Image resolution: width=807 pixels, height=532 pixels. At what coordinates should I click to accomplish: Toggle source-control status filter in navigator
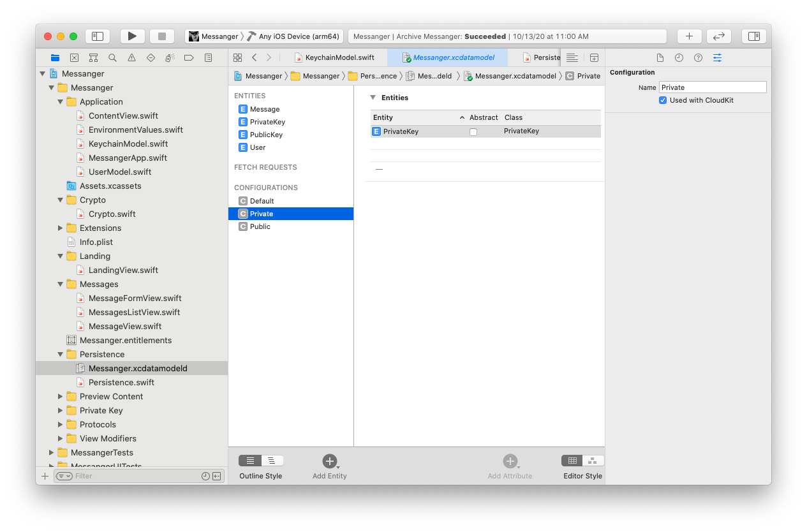217,476
